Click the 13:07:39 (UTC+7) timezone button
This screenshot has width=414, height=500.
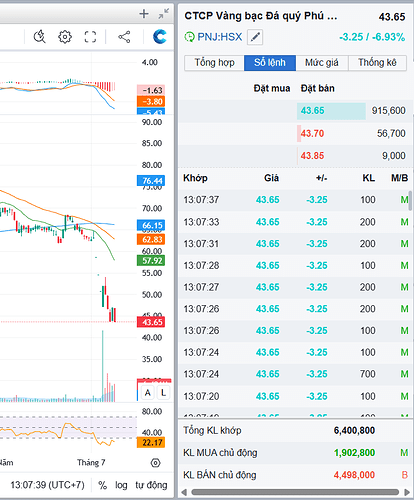click(47, 485)
